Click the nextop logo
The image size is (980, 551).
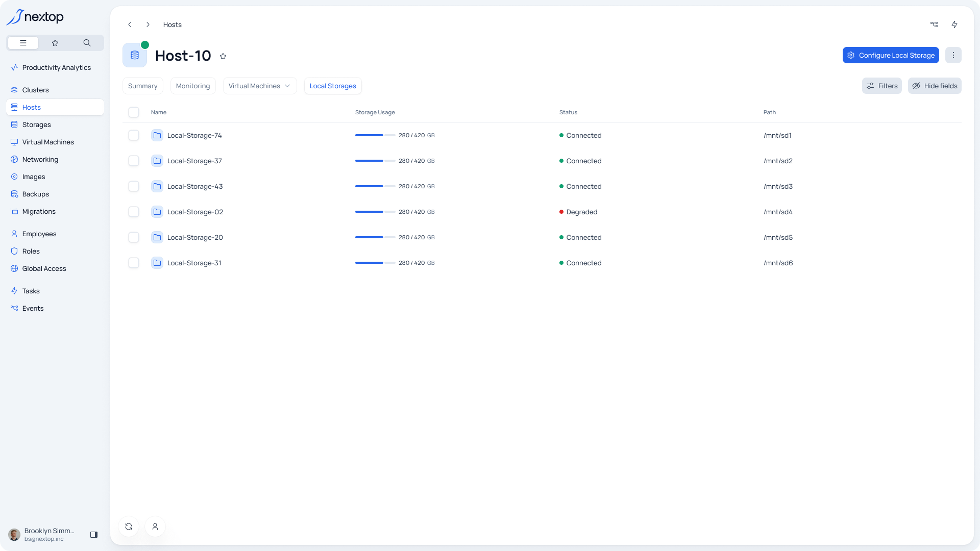tap(35, 17)
